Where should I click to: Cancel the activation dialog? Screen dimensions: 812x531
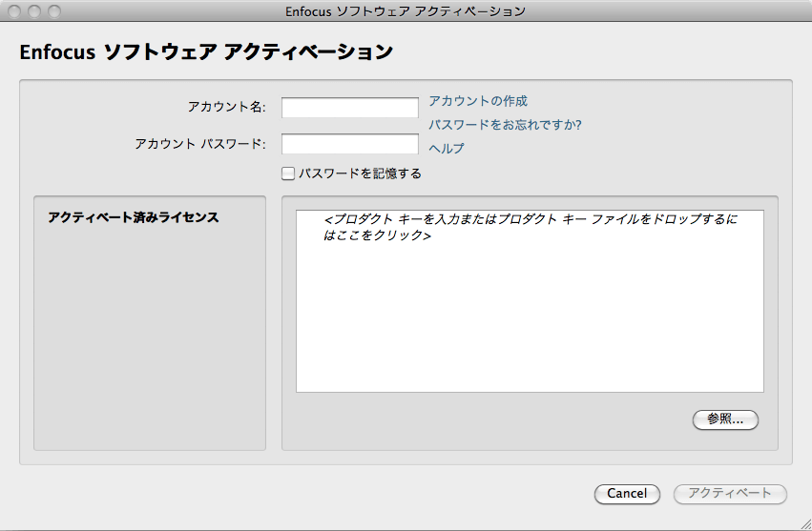tap(627, 494)
